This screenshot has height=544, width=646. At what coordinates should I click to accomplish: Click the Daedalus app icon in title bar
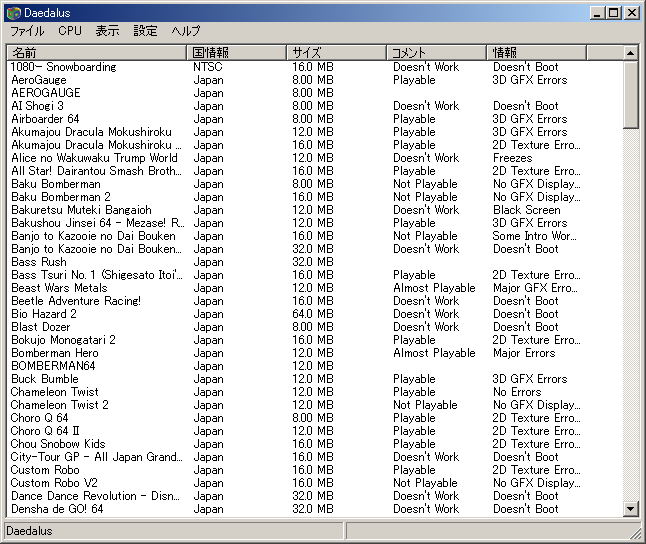coord(13,13)
